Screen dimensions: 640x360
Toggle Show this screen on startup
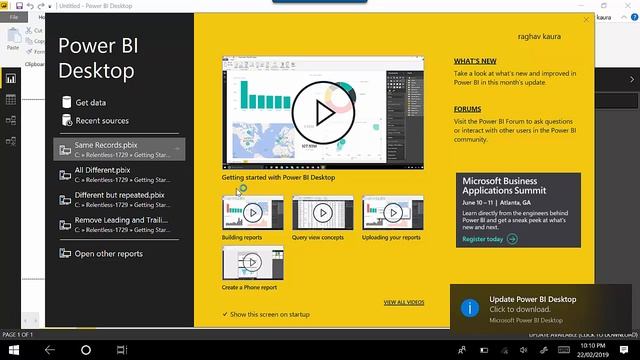[x=266, y=314]
